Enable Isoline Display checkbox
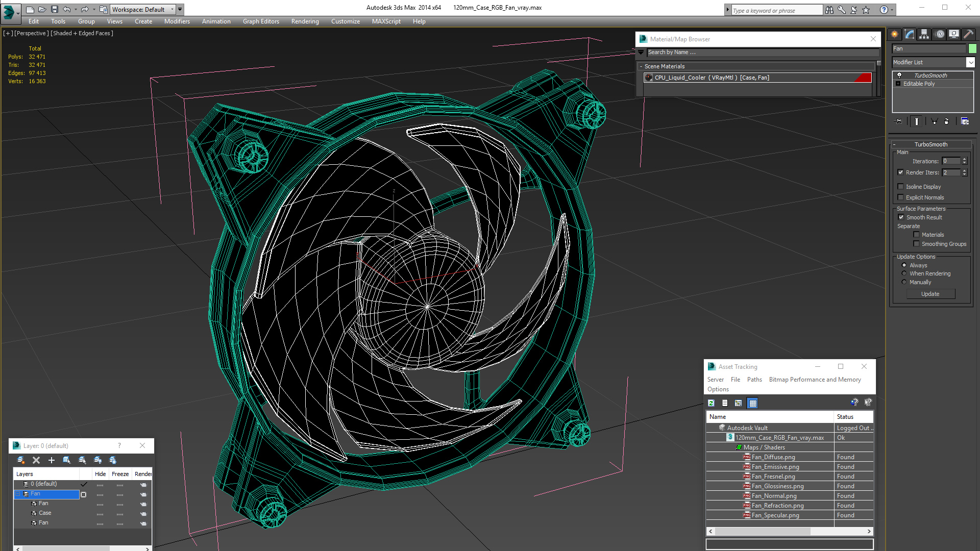 (x=900, y=187)
